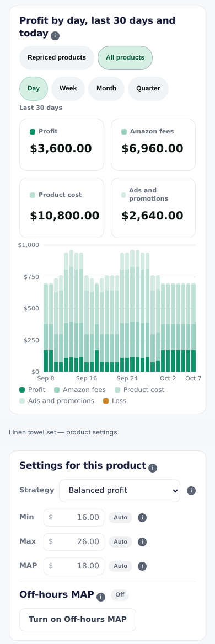The width and height of the screenshot is (215, 644).
Task: Toggle Auto for MAP price
Action: [120, 566]
